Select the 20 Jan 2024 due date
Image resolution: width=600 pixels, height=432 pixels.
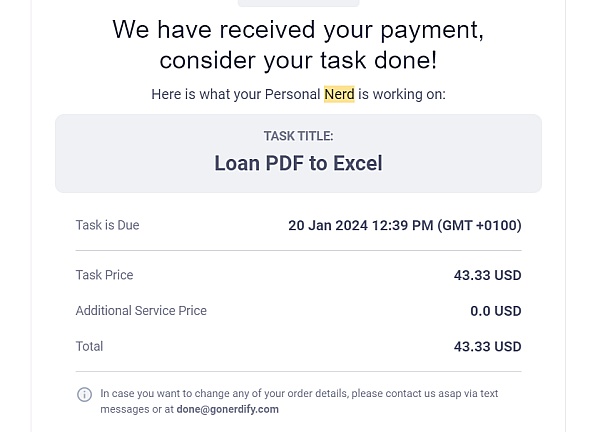pyautogui.click(x=404, y=225)
